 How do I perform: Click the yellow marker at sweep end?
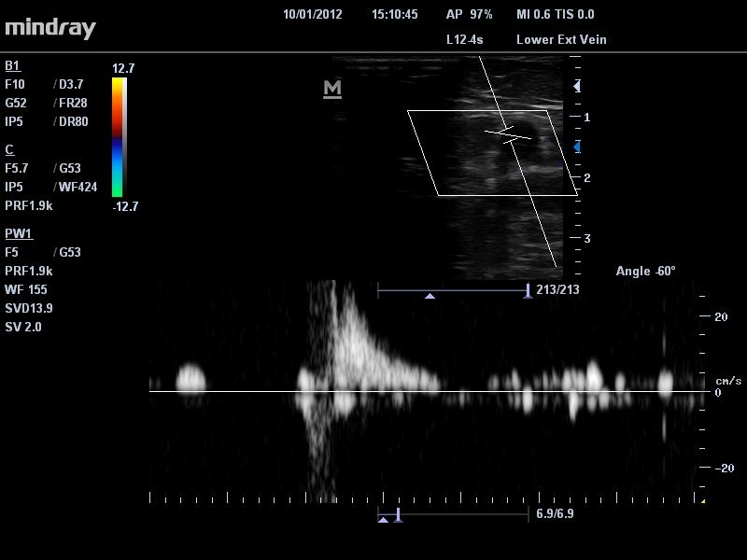point(702,500)
